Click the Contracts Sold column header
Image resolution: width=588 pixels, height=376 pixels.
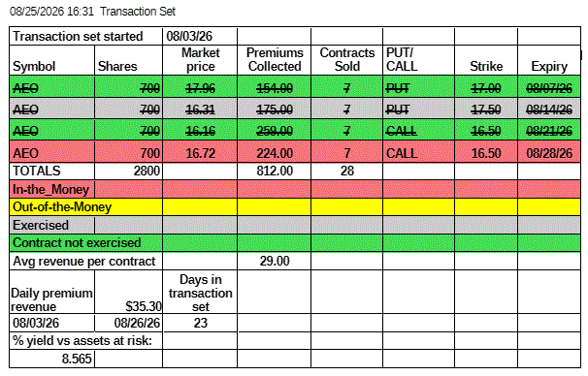click(x=346, y=60)
